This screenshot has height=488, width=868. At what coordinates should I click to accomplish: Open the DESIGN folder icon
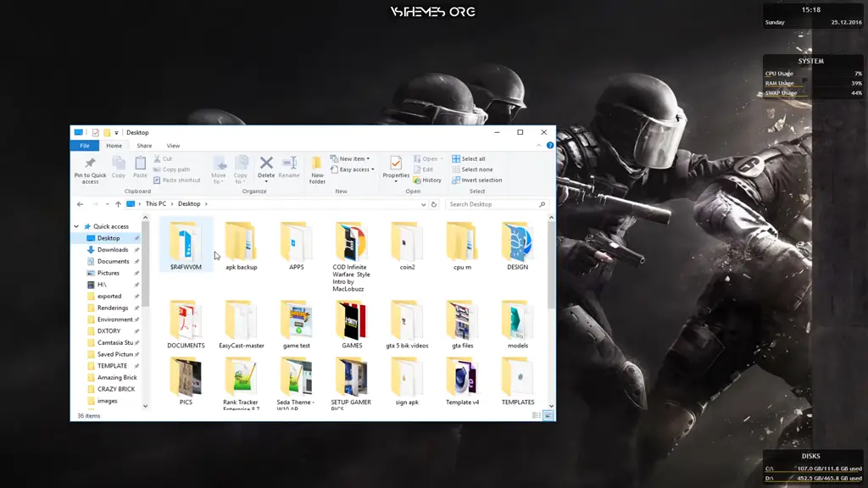click(517, 241)
